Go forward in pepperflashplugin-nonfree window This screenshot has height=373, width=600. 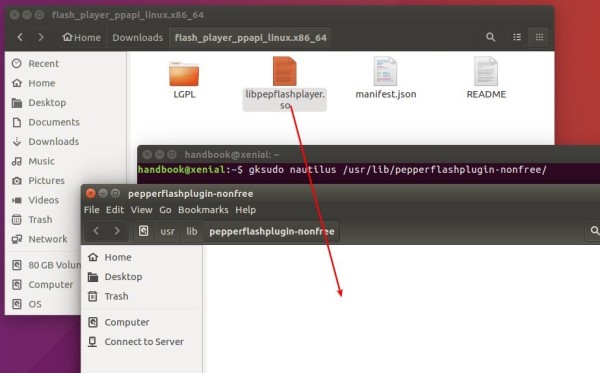tap(117, 231)
